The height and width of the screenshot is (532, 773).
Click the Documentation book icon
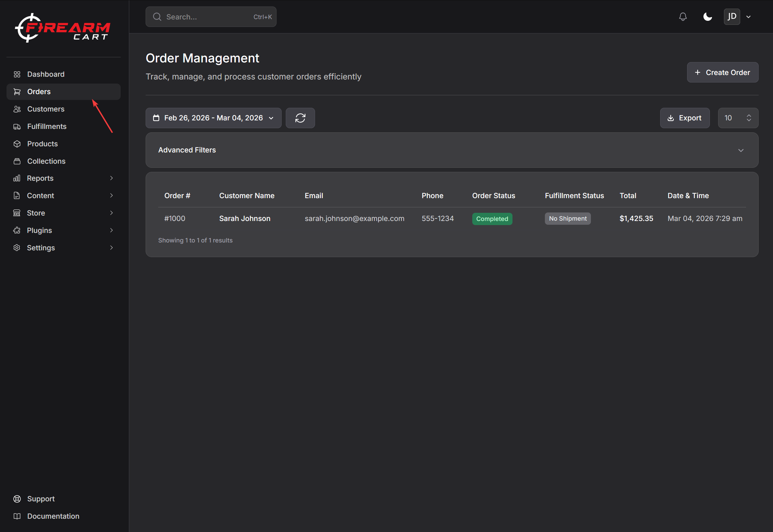pyautogui.click(x=17, y=516)
